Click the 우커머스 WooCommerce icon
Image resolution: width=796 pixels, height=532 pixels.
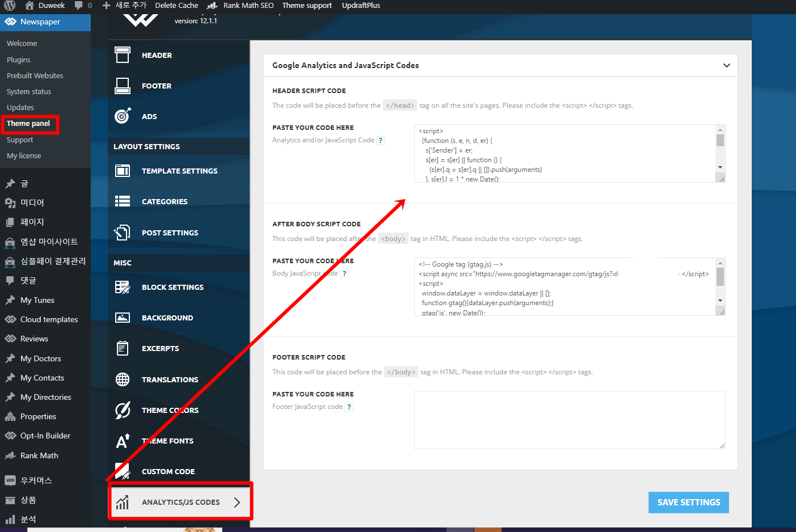tap(10, 480)
